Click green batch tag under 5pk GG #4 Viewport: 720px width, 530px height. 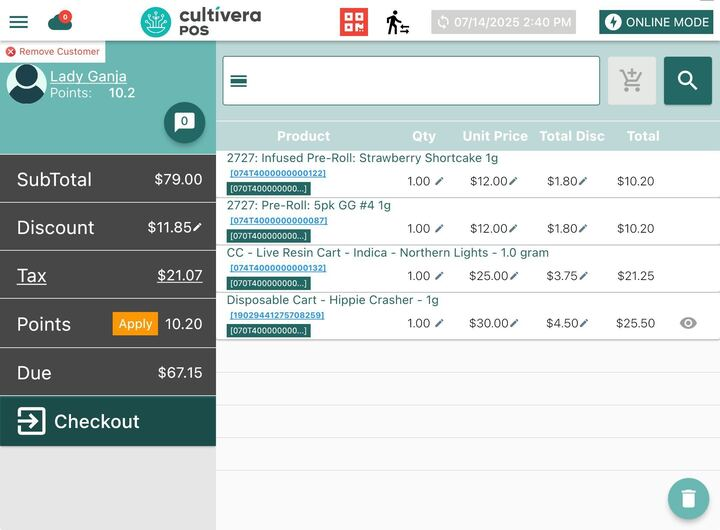pos(268,236)
